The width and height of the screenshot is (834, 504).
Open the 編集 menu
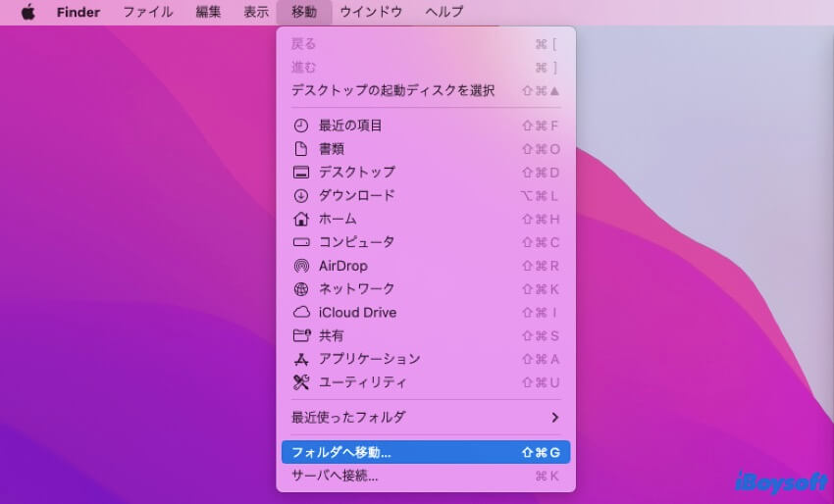pyautogui.click(x=208, y=12)
